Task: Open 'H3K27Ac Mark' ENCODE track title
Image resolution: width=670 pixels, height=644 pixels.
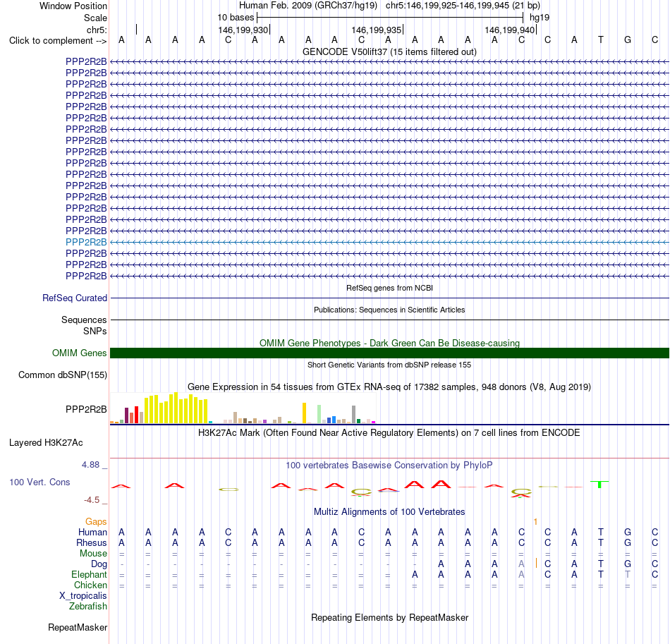Action: (389, 433)
